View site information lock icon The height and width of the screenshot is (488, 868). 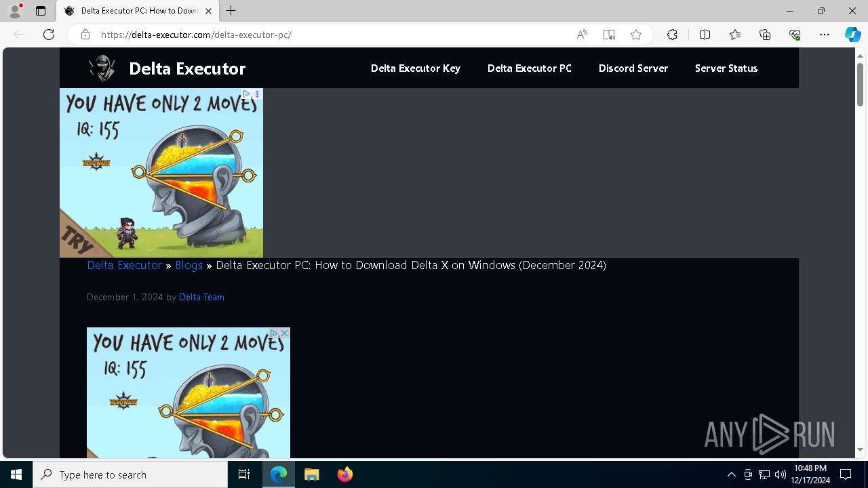click(x=85, y=35)
